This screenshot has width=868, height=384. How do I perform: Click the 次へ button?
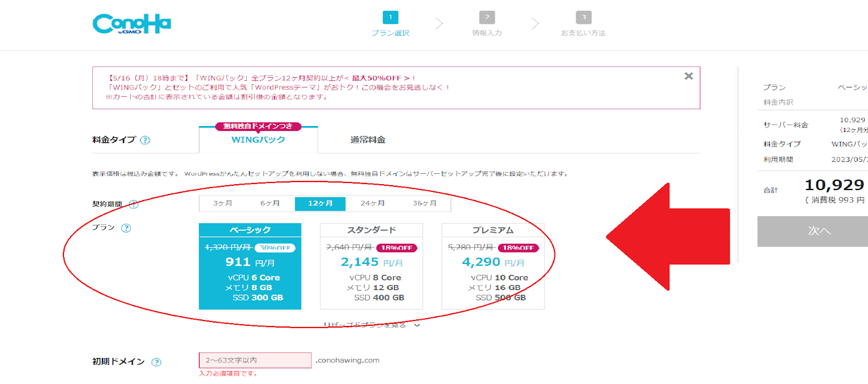coord(813,231)
